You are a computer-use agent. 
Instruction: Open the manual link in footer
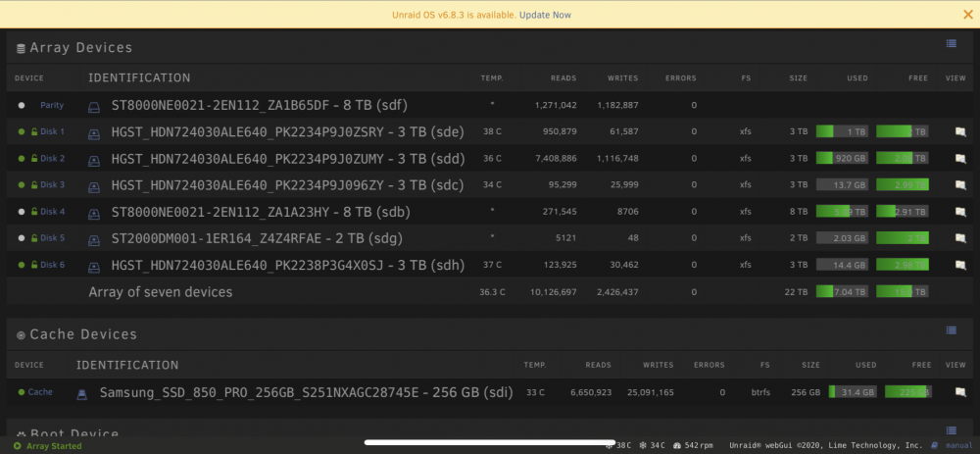(x=959, y=446)
